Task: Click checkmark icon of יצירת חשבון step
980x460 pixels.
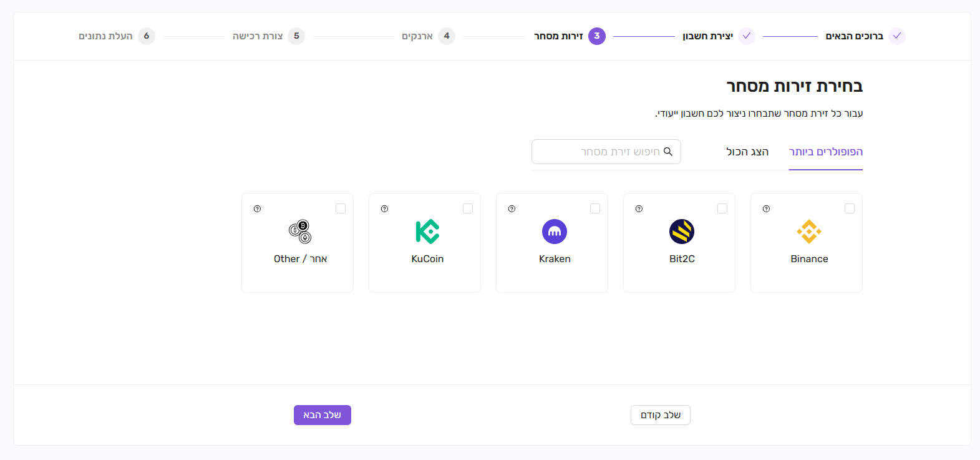Action: point(747,36)
